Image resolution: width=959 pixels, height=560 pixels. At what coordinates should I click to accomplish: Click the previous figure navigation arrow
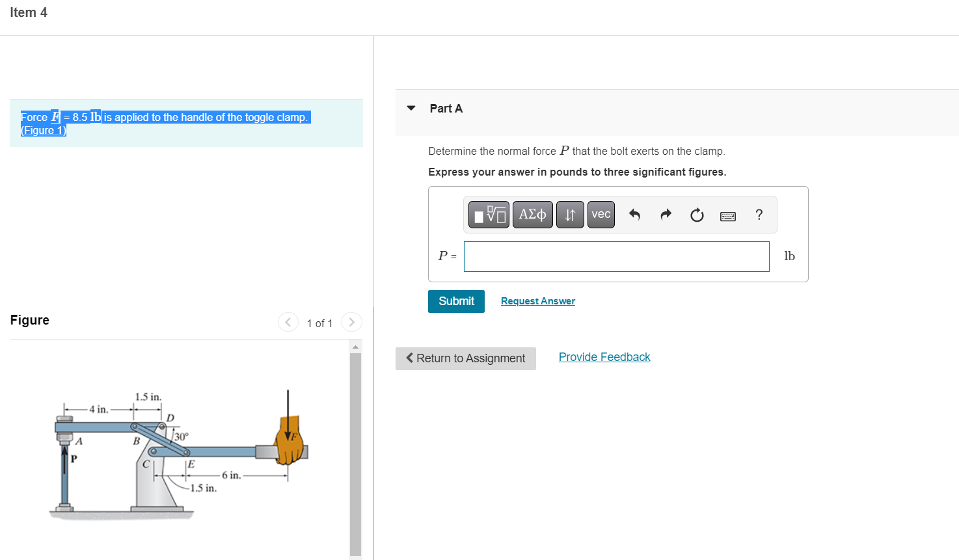pos(288,322)
